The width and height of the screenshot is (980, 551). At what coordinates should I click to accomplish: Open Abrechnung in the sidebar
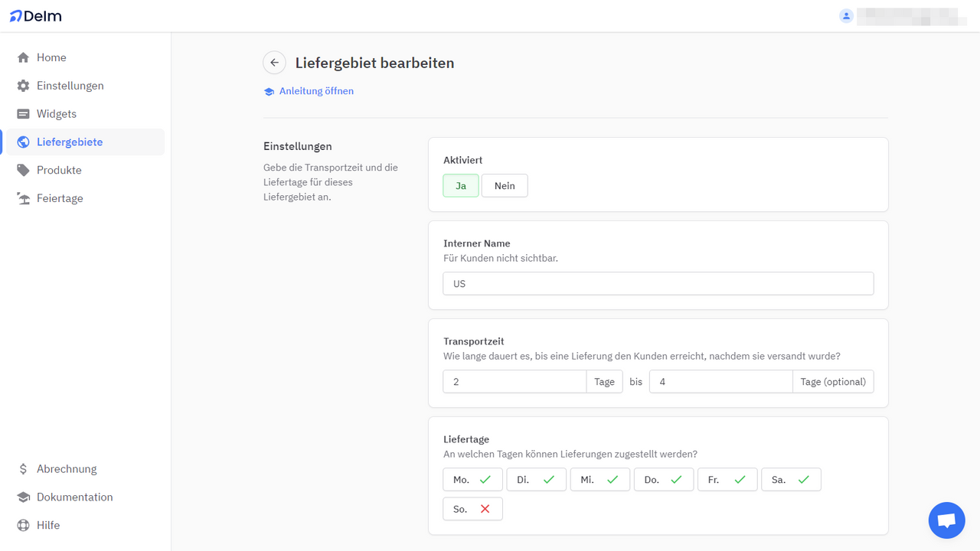(83, 469)
